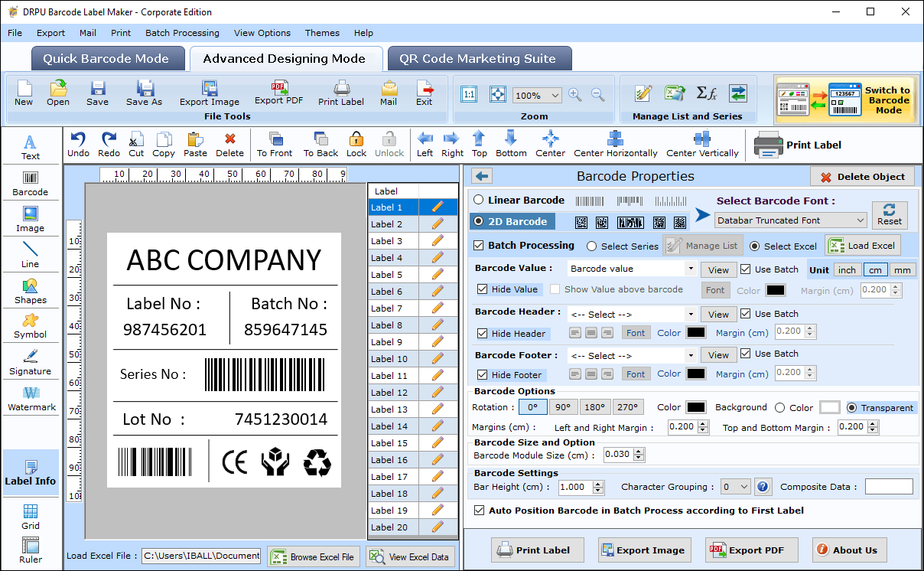Image resolution: width=924 pixels, height=571 pixels.
Task: Select the Barcode tool in sidebar
Action: pos(31,183)
